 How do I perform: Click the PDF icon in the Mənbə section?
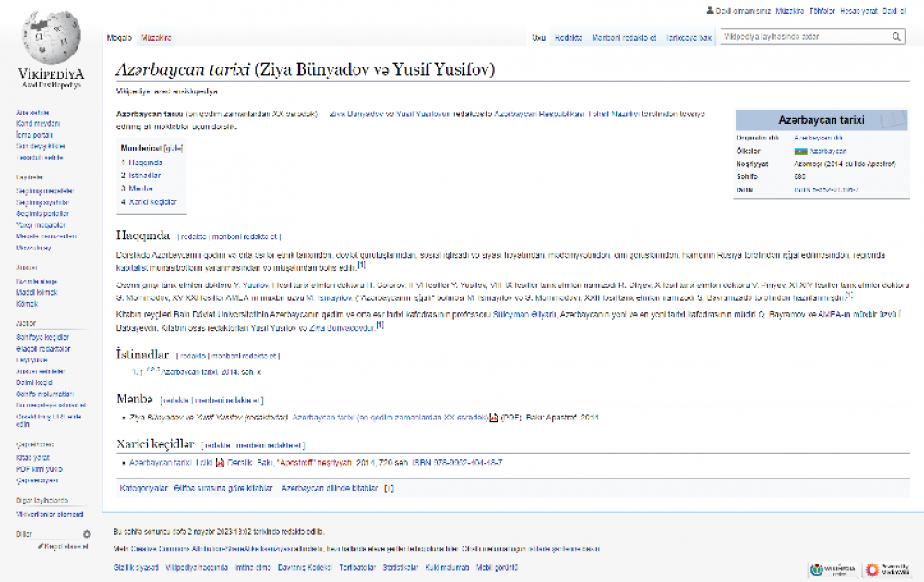(x=494, y=418)
